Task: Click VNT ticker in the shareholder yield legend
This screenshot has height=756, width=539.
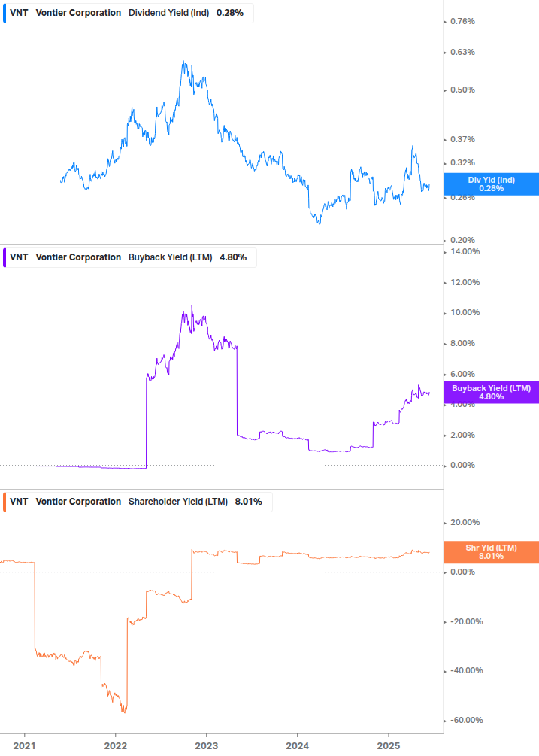Action: pos(19,502)
